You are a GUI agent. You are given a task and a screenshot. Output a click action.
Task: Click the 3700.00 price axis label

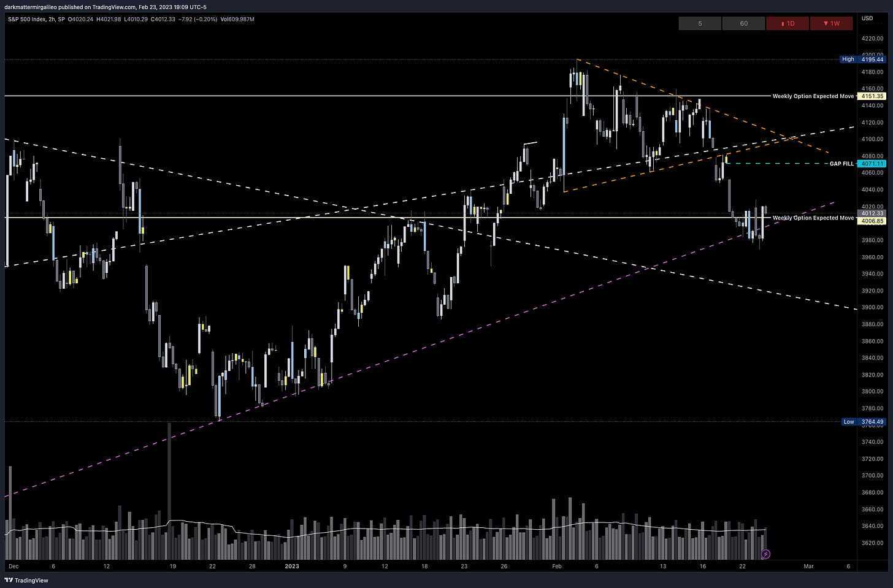pos(872,475)
